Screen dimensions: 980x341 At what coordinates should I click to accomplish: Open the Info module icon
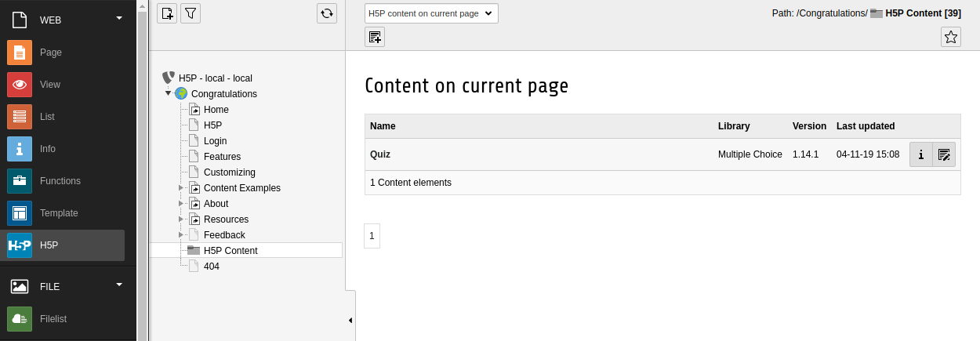click(x=20, y=149)
